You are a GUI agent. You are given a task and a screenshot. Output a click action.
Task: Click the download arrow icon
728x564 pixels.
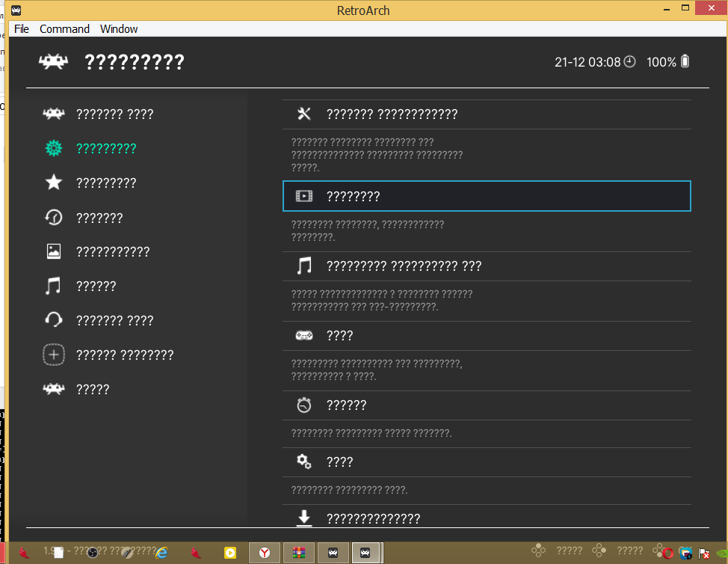pyautogui.click(x=304, y=518)
